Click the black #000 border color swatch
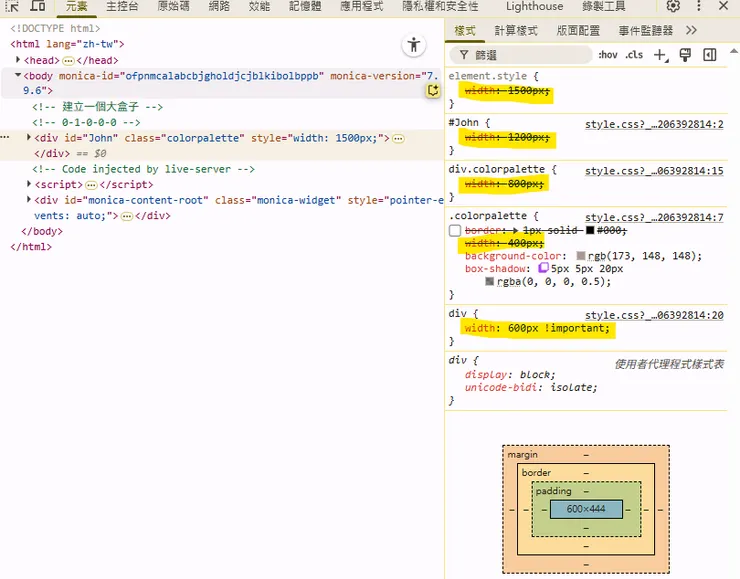 point(590,230)
